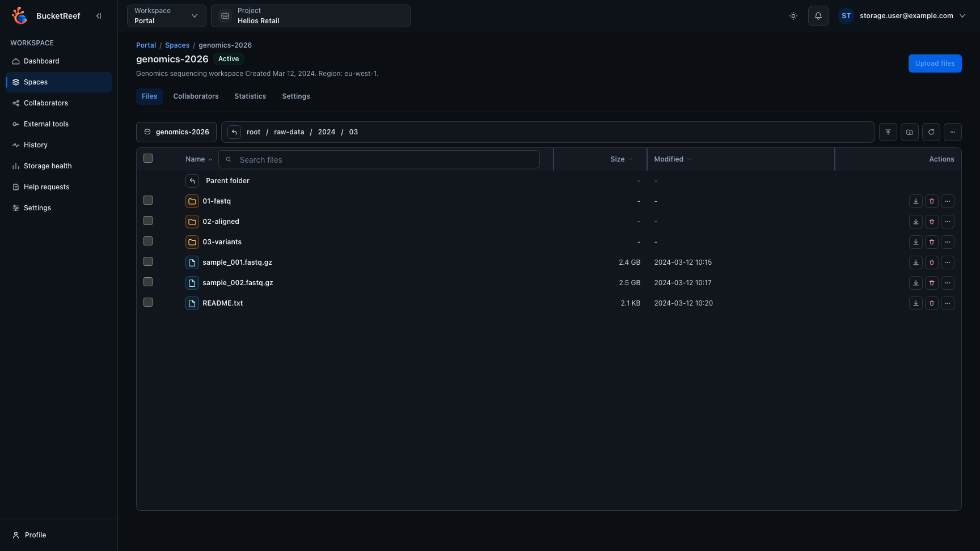The height and width of the screenshot is (551, 980).
Task: Toggle the light/dark theme sun icon
Action: point(793,16)
